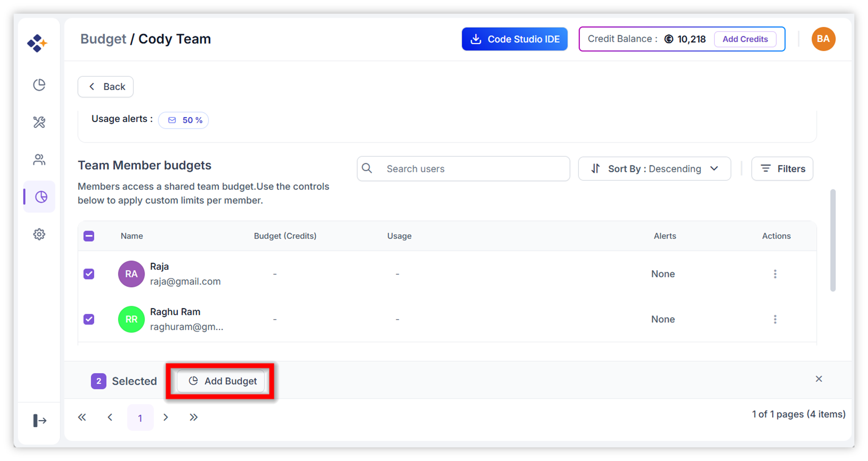Go to next page arrow
The image size is (868, 461).
pos(166,417)
